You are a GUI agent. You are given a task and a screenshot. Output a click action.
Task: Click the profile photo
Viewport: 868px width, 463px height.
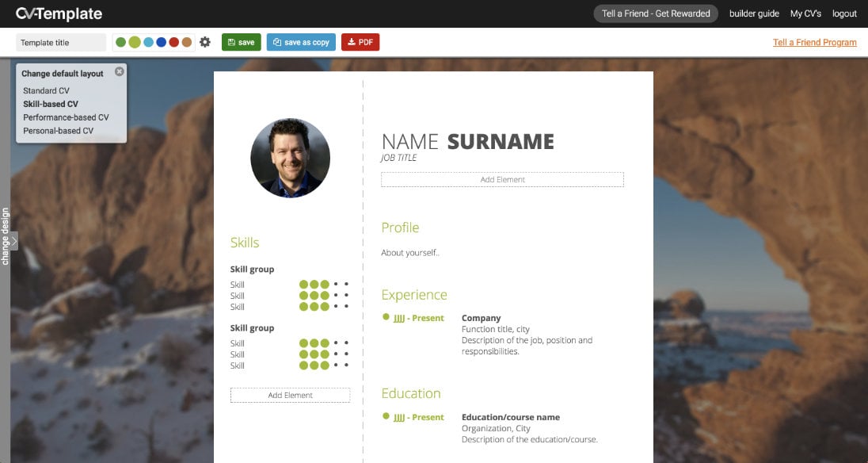(x=290, y=158)
